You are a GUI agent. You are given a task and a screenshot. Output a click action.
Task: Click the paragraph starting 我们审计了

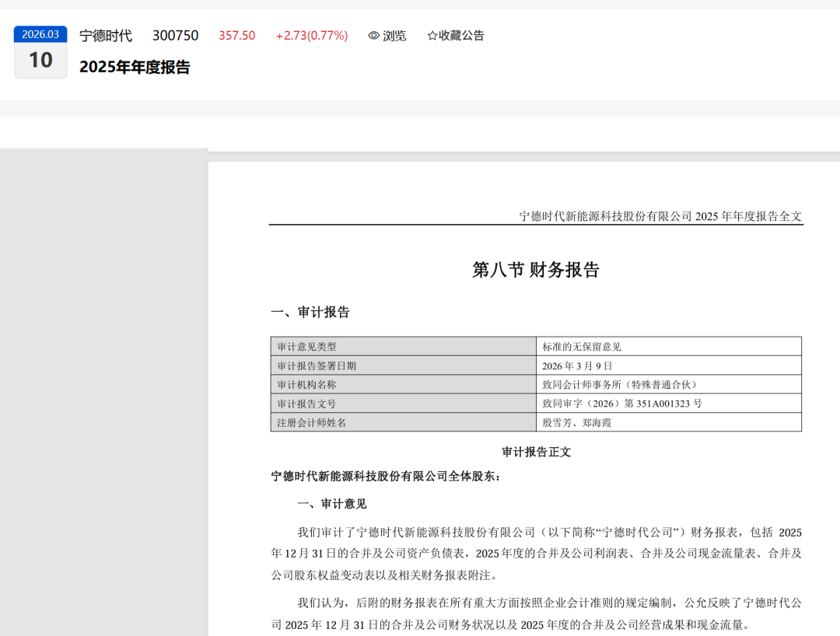pos(536,554)
